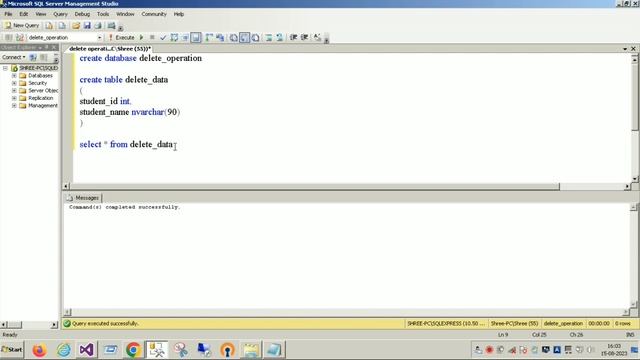
Task: Click the Object Explorer horizontal scrollbar
Action: (29, 325)
